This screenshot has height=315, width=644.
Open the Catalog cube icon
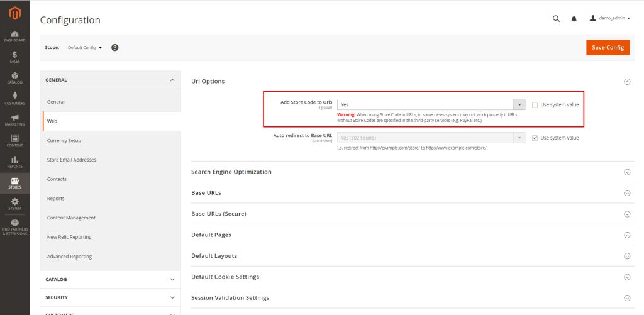pyautogui.click(x=14, y=78)
